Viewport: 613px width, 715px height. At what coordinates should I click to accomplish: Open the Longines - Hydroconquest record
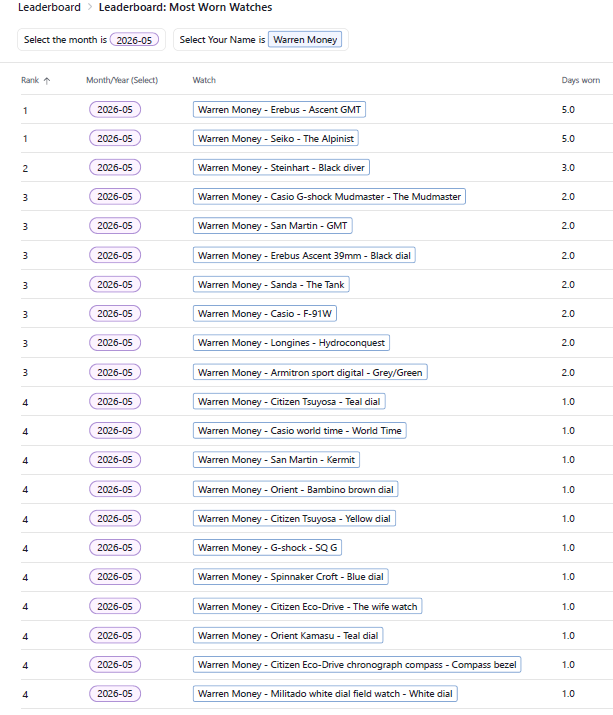[291, 343]
